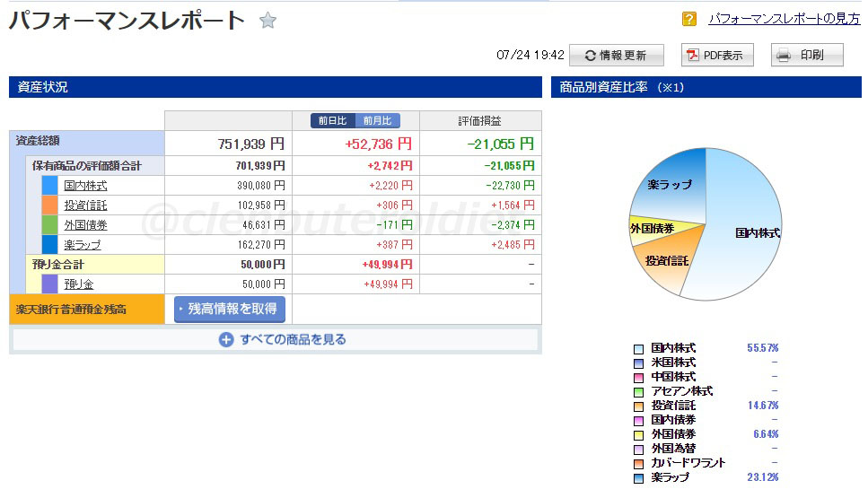Click the 23.12% legend percentage
The width and height of the screenshot is (868, 498).
(762, 477)
